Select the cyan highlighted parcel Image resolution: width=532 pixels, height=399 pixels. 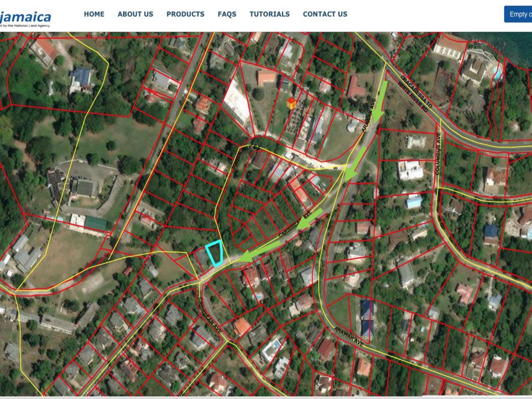[x=215, y=253]
